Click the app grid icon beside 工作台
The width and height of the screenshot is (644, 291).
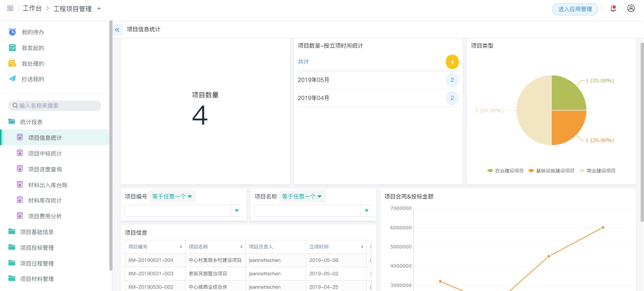[x=10, y=9]
